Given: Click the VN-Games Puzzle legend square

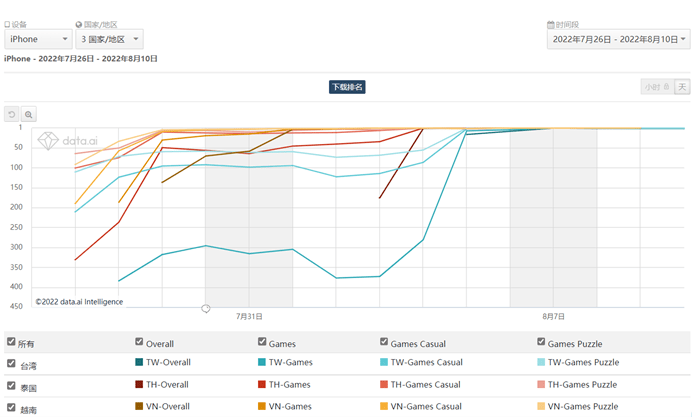Looking at the screenshot, I should [541, 406].
